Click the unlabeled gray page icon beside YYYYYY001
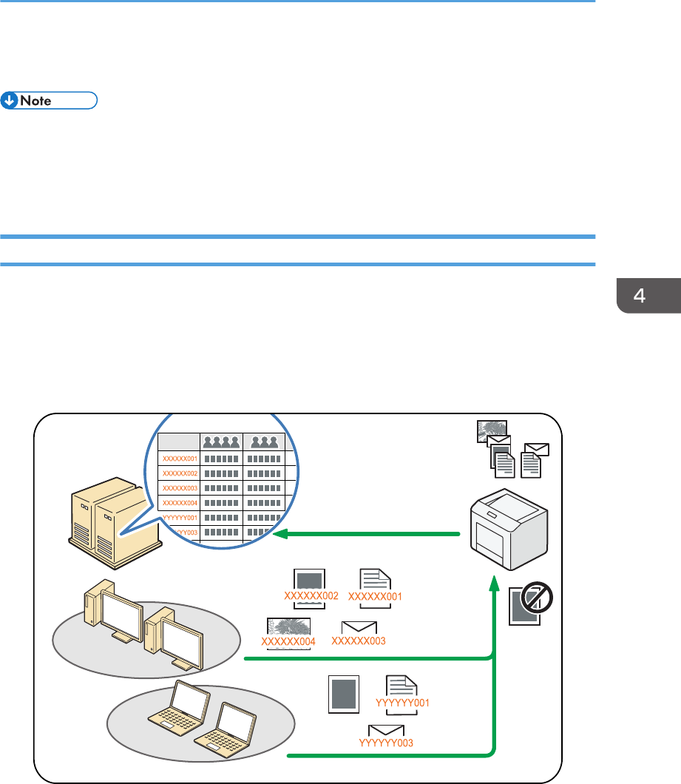The image size is (681, 784). [344, 694]
